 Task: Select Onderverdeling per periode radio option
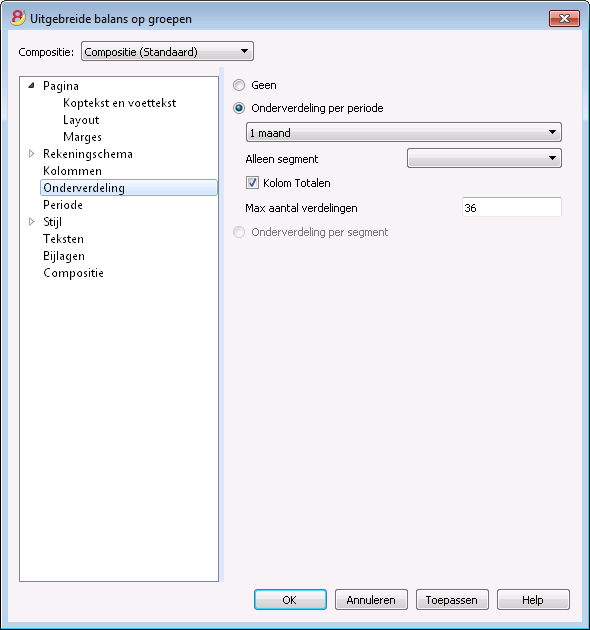tap(239, 108)
